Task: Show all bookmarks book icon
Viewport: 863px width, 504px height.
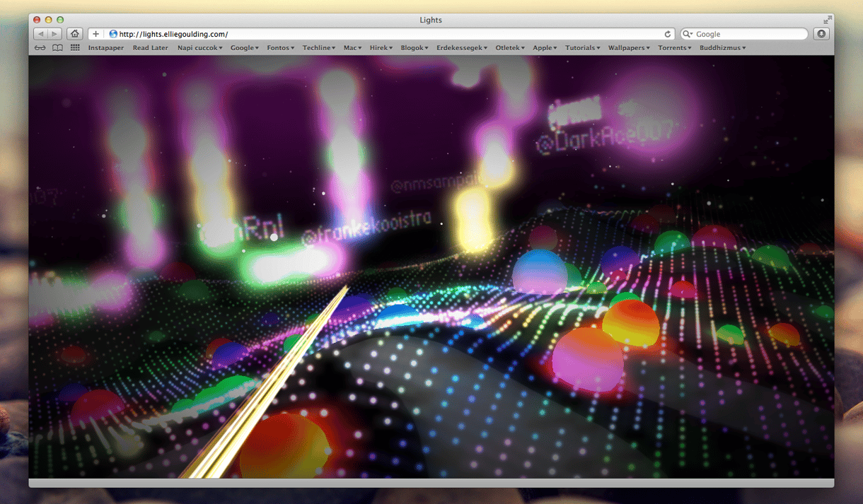Action: pos(57,48)
